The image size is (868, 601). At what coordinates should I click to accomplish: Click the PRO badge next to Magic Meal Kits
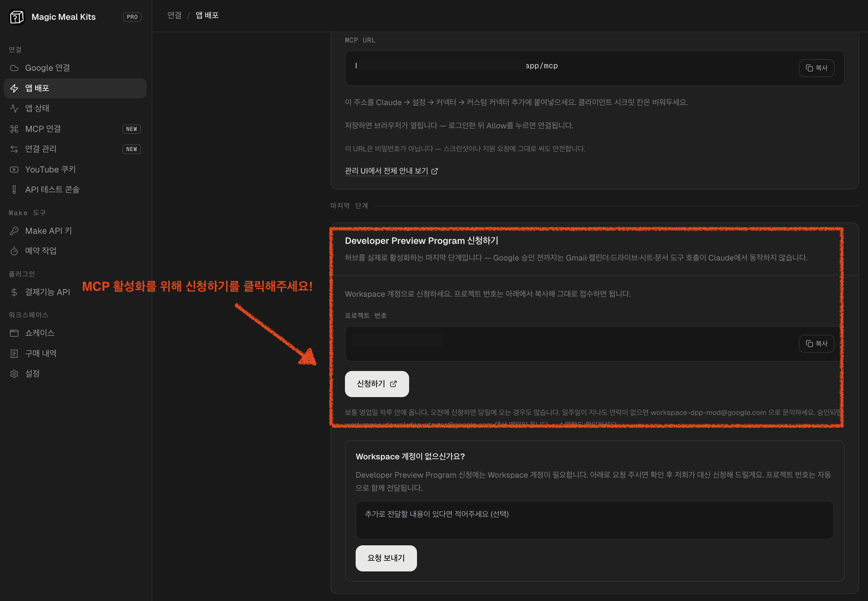pyautogui.click(x=132, y=17)
